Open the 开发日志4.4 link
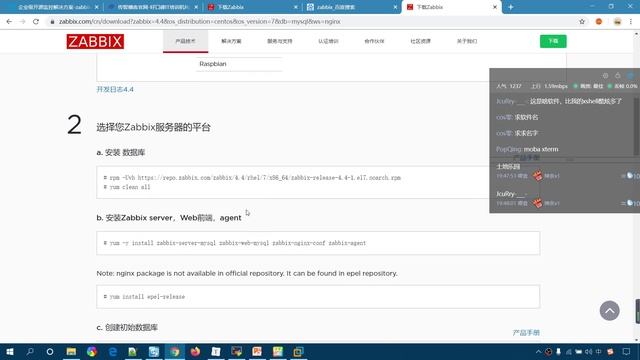The width and height of the screenshot is (640, 360). pos(115,89)
